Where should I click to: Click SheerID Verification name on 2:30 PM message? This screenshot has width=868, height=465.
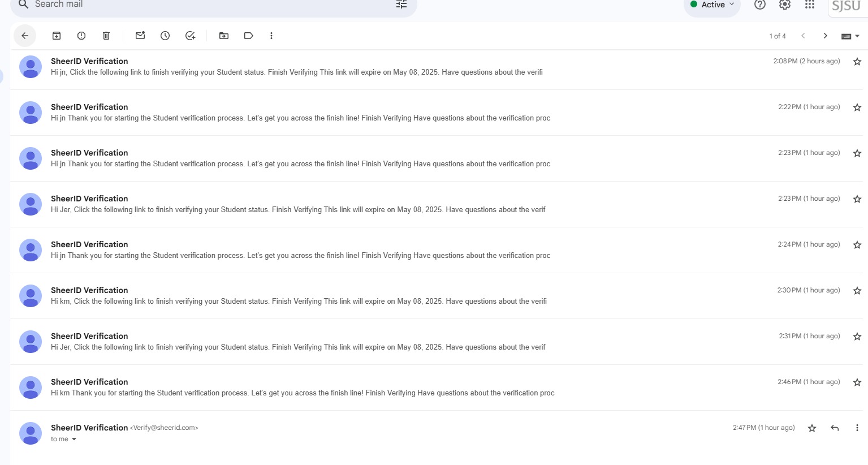click(89, 290)
